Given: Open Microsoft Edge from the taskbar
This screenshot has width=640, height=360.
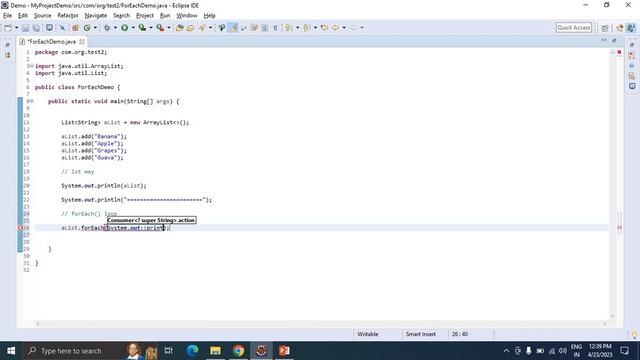Looking at the screenshot, I should pos(192,351).
